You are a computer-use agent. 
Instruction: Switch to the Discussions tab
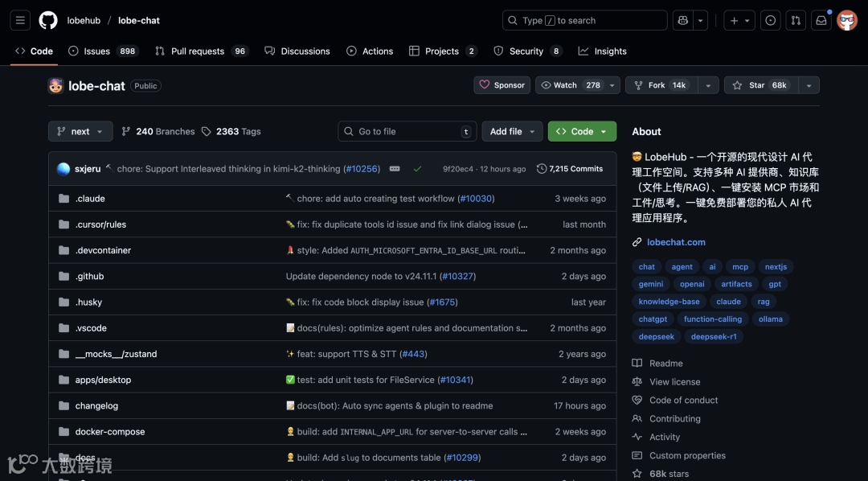tap(297, 51)
